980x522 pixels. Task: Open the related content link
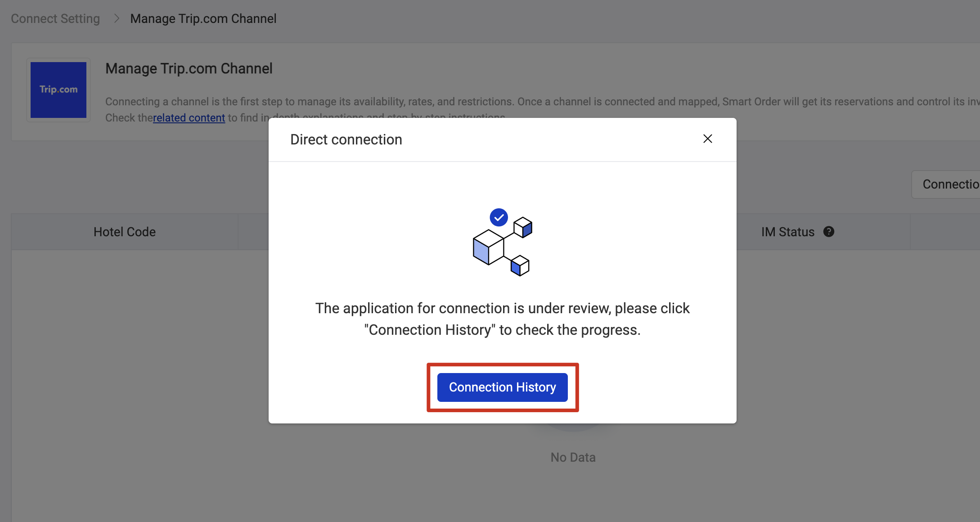tap(189, 117)
